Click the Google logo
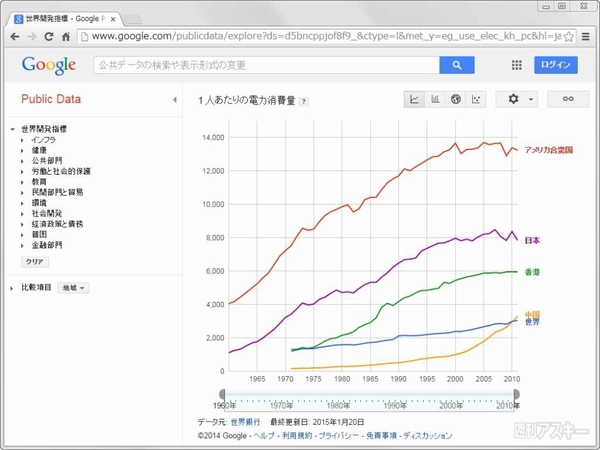This screenshot has width=600, height=450. coord(49,65)
